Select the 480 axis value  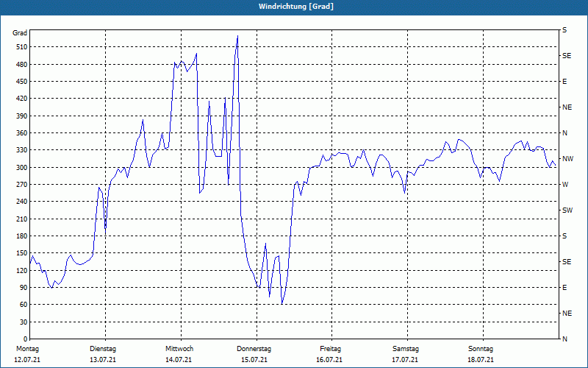pos(22,65)
